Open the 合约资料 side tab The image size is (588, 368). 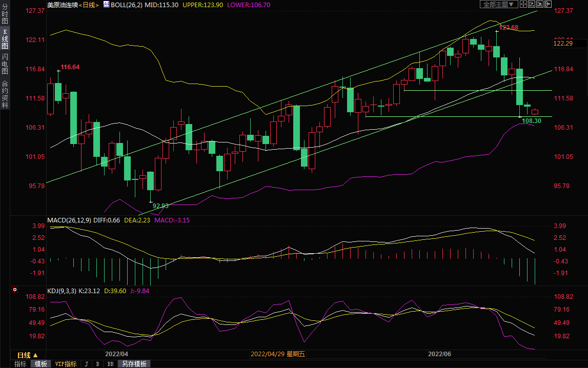point(5,94)
